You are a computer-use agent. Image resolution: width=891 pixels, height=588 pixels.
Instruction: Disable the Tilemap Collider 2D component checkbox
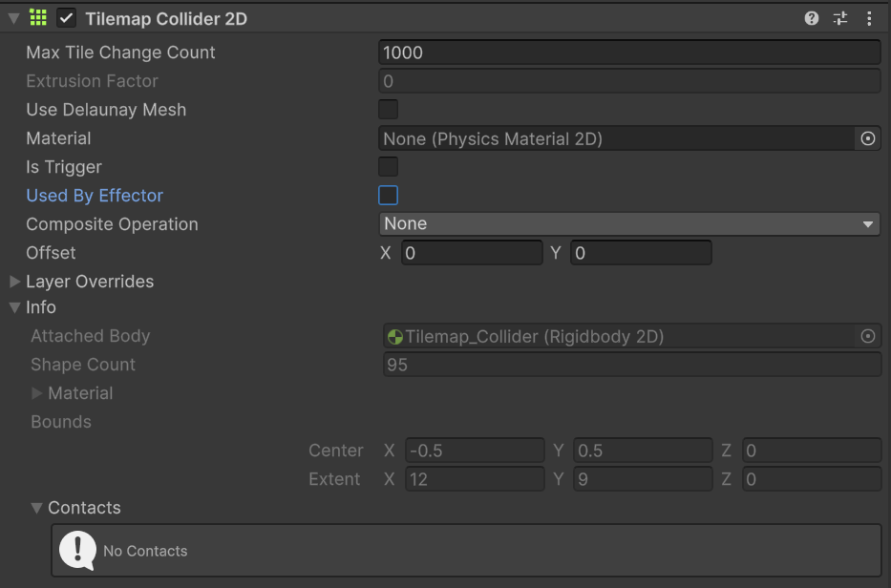point(67,18)
